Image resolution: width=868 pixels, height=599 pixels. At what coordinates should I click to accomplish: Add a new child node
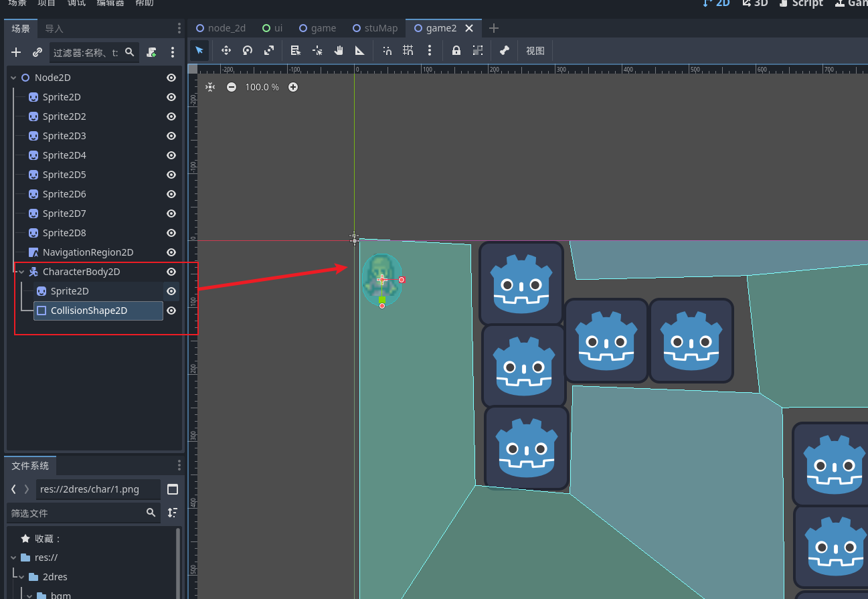17,52
